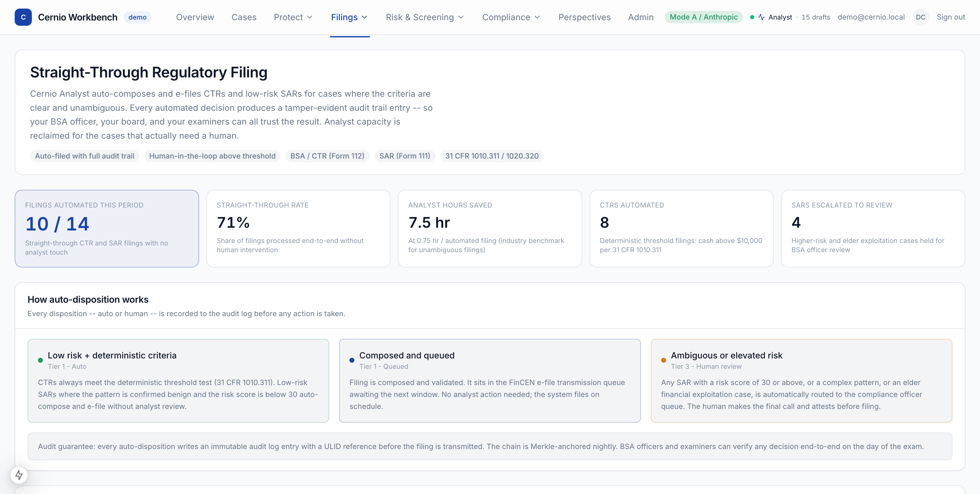Open the Compliance dropdown menu
This screenshot has width=980, height=494.
511,17
